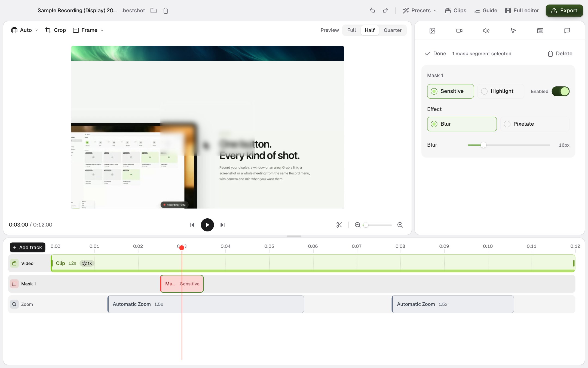
Task: Select the Sensitive mask segment on timeline
Action: point(182,284)
